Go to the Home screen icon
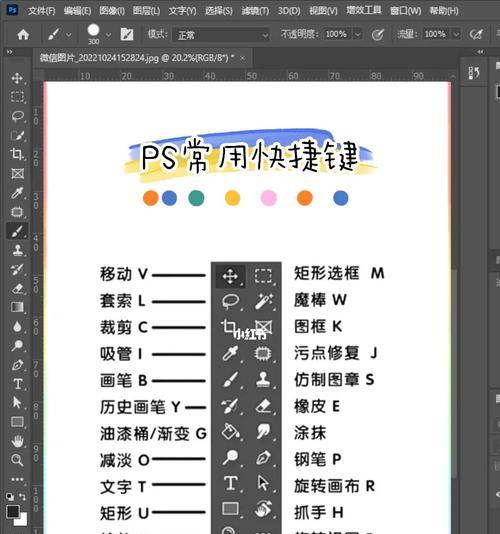The width and height of the screenshot is (500, 534). 23,34
